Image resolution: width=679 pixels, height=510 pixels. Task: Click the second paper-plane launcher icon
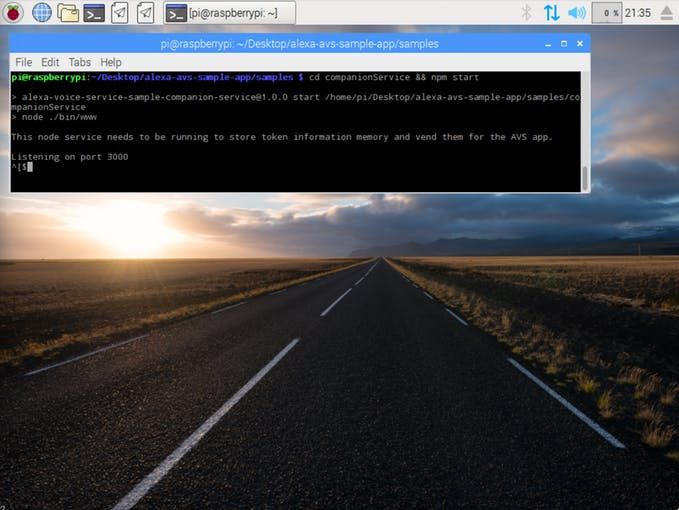tap(146, 13)
